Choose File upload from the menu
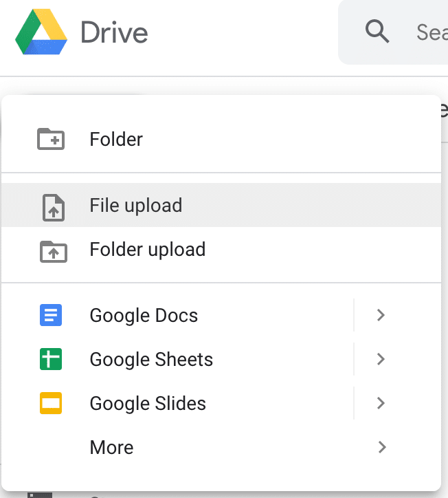The width and height of the screenshot is (448, 498). point(135,206)
